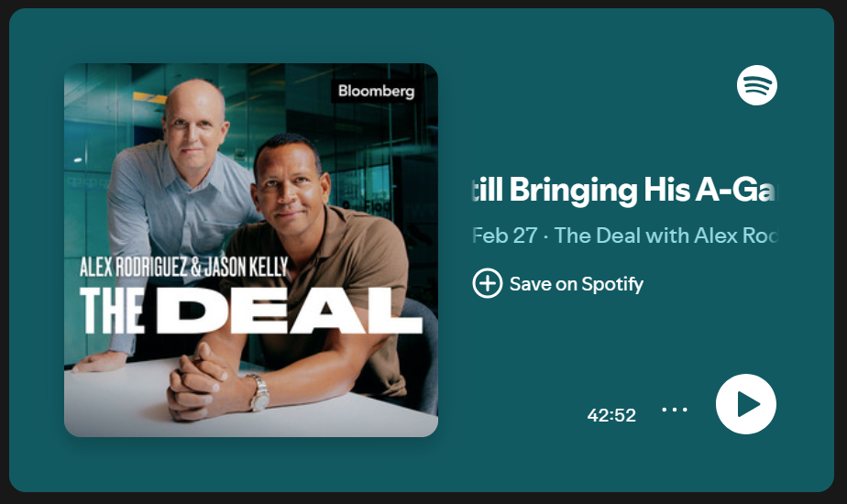Click the wristwatch in the cover photo
Image resolution: width=847 pixels, height=504 pixels.
click(x=259, y=393)
